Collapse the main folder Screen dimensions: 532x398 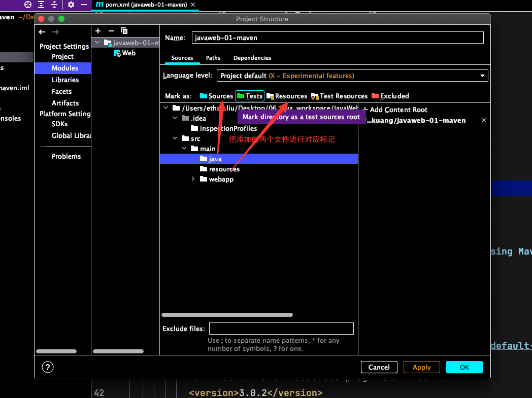[x=184, y=149]
